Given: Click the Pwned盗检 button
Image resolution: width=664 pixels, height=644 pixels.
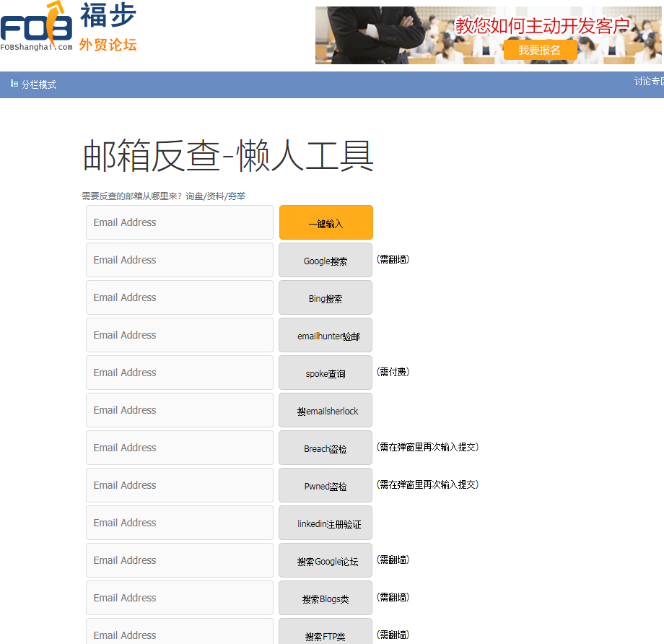Looking at the screenshot, I should click(325, 485).
